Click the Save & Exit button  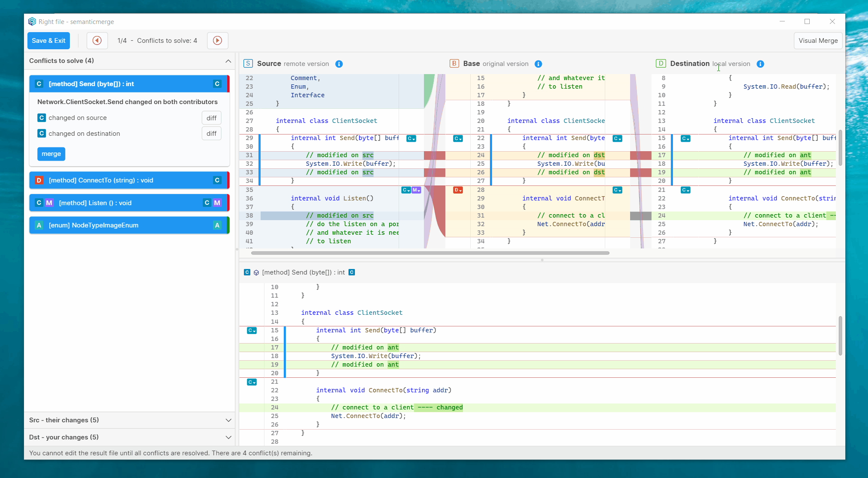48,40
